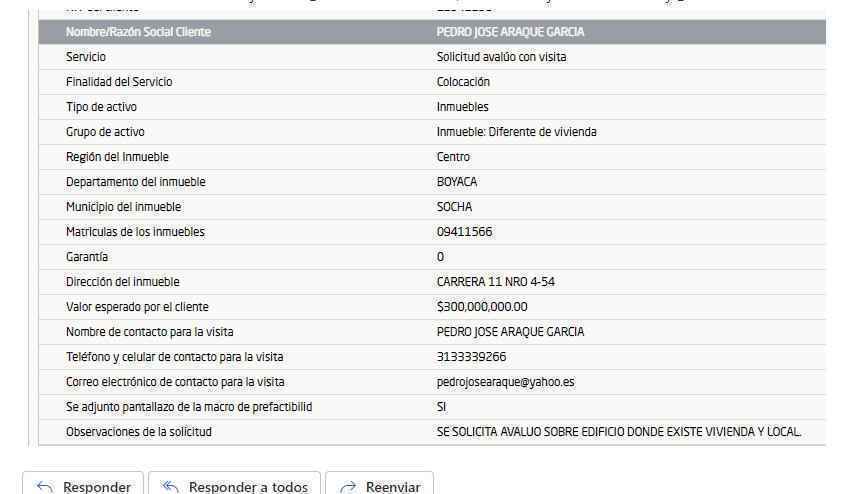The width and height of the screenshot is (867, 494).
Task: Click the Observaciones de la solicitud label
Action: pyautogui.click(x=138, y=432)
